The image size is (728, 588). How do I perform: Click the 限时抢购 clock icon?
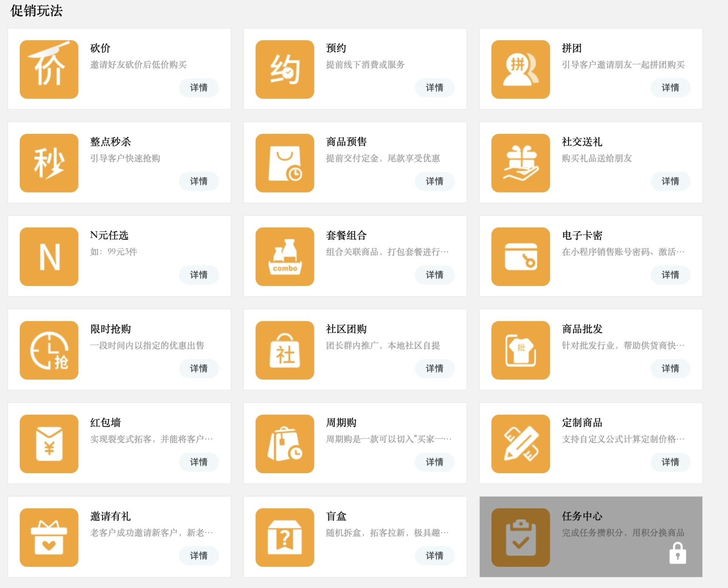(49, 350)
